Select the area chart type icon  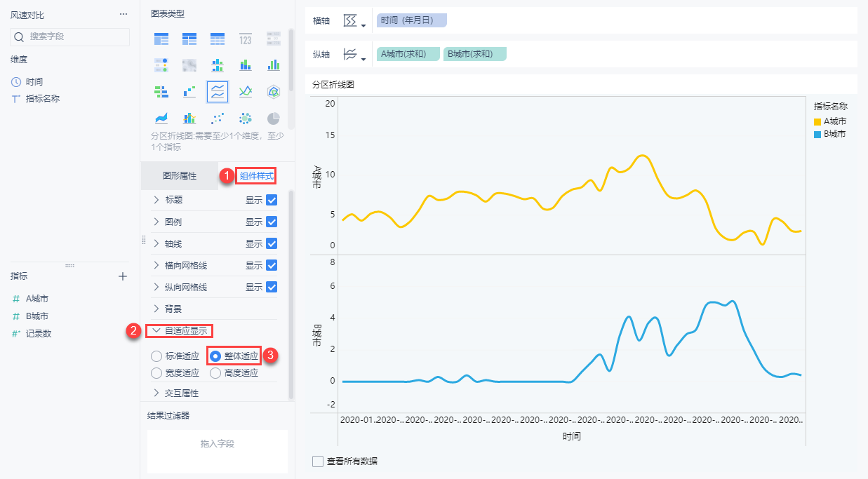[x=161, y=118]
